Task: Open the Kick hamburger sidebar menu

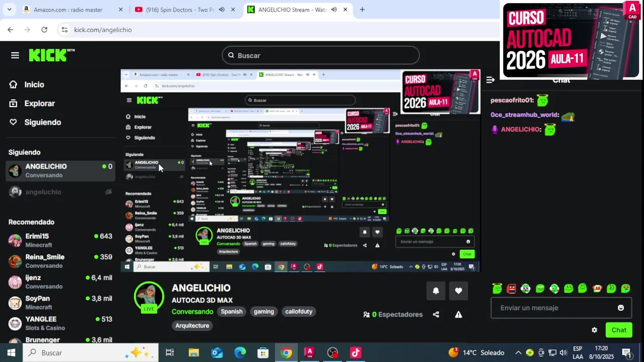Action: click(15, 55)
